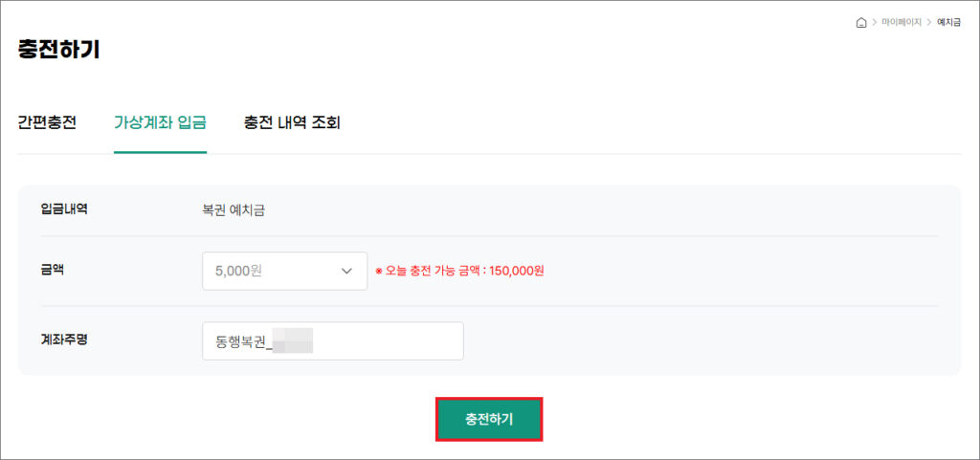Open the 마이페이지 breadcrumb link
This screenshot has height=460, width=980.
tap(901, 23)
